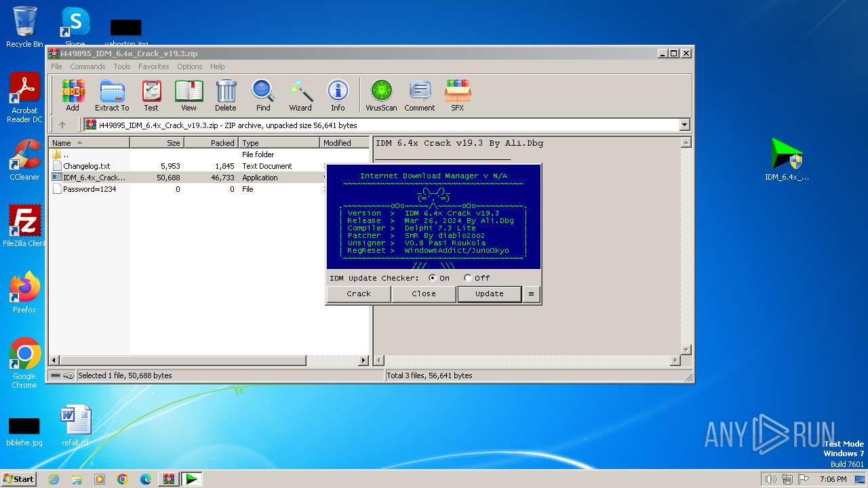The width and height of the screenshot is (868, 488).
Task: Sort by the Type column header
Action: pyautogui.click(x=279, y=143)
